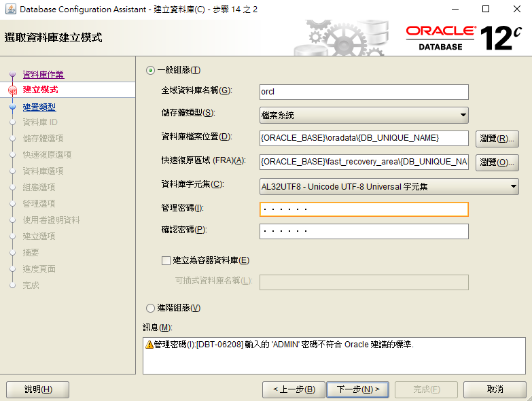
Task: Click the 快速復原選項 step in sidebar
Action: pos(47,155)
